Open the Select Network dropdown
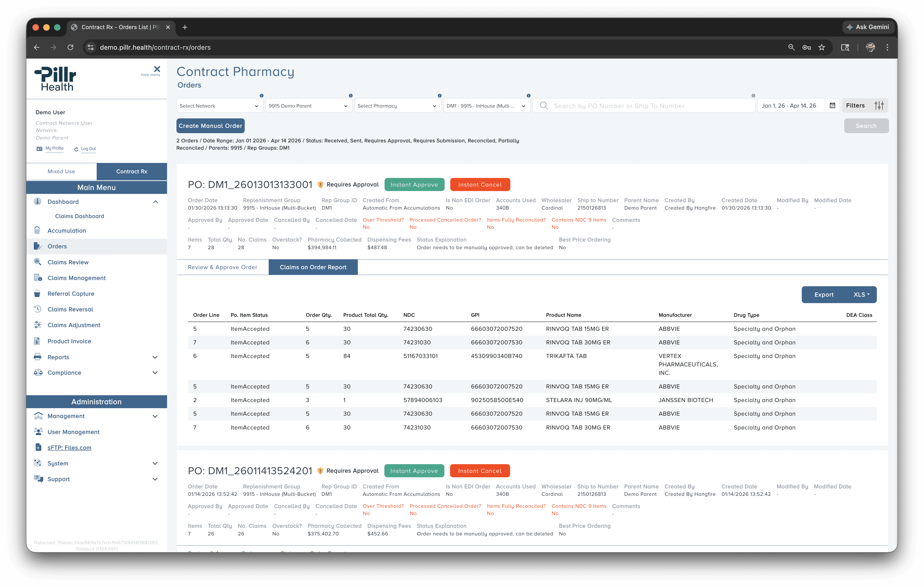Image resolution: width=924 pixels, height=587 pixels. [219, 106]
